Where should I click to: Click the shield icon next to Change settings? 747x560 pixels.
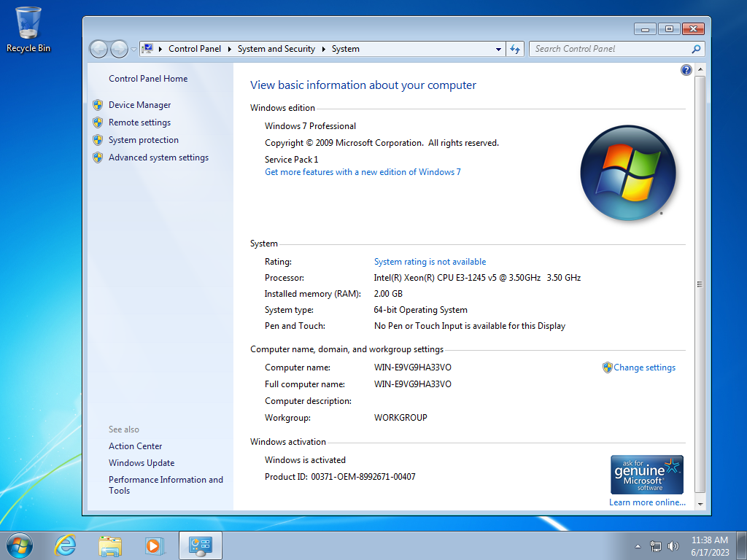[608, 367]
